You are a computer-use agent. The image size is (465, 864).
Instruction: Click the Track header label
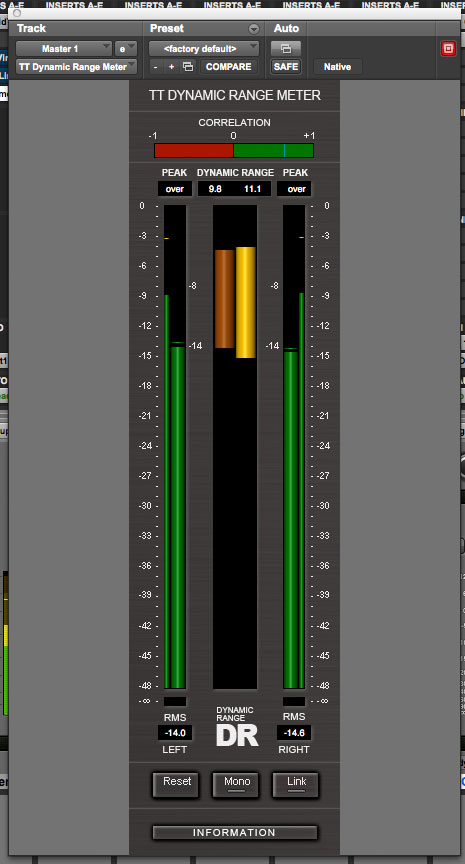click(x=31, y=28)
